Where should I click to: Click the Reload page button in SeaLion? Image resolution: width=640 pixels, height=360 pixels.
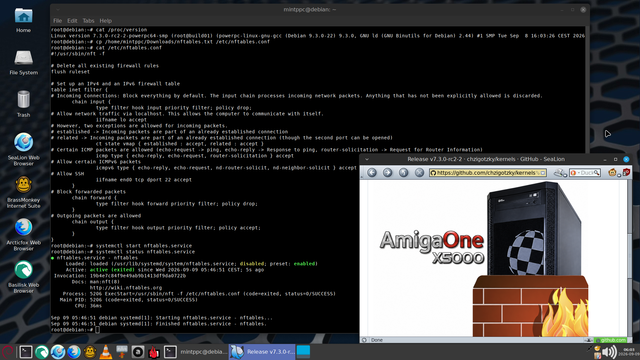click(403, 173)
